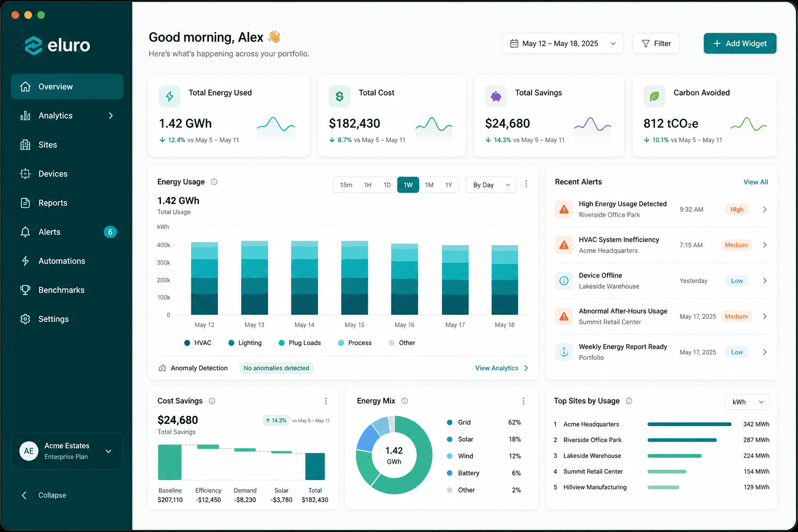
Task: Expand the High Energy Usage Detected alert chevron
Action: pos(765,209)
